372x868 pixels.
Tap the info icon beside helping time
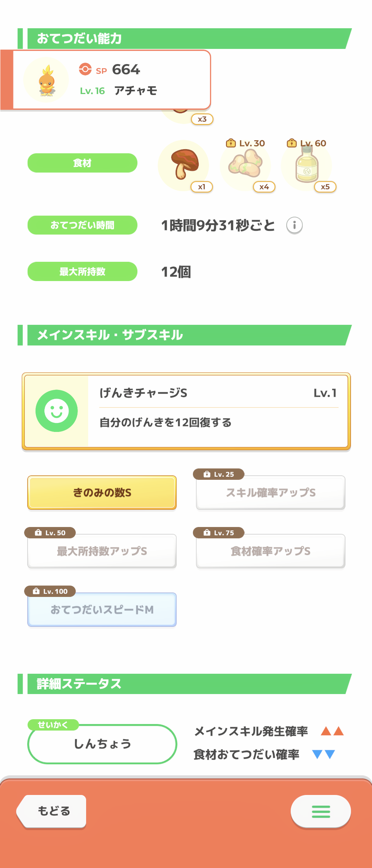pos(294,225)
